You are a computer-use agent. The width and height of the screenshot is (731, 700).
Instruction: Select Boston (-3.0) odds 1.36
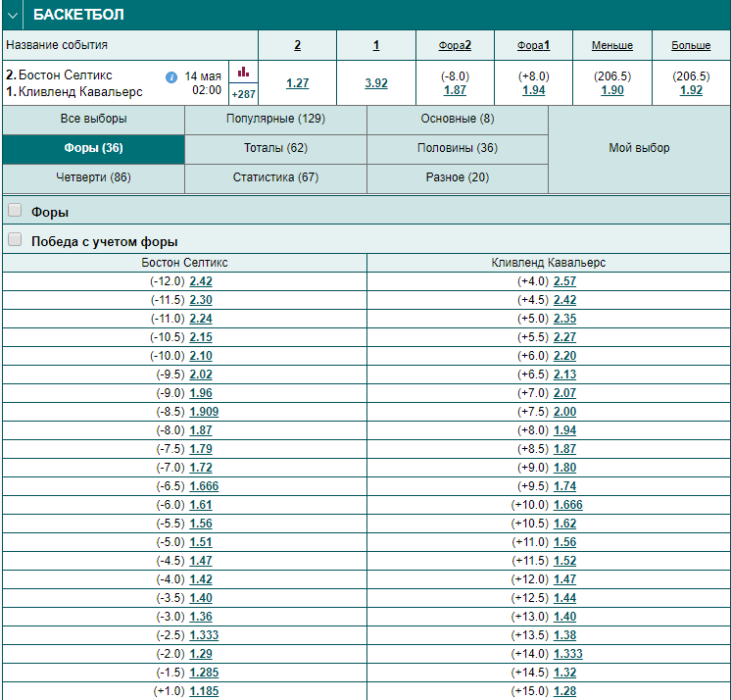click(x=201, y=617)
